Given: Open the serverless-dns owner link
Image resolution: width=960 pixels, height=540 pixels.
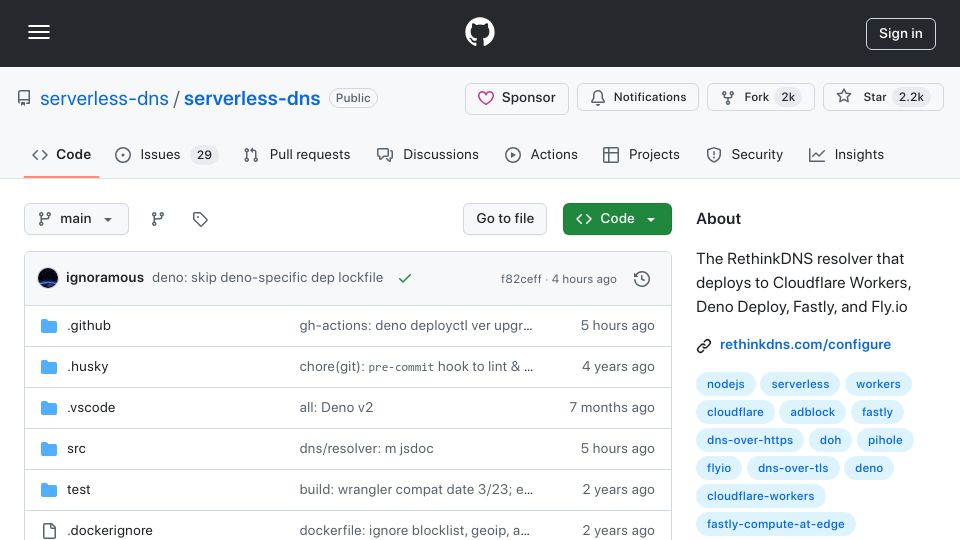Looking at the screenshot, I should pyautogui.click(x=104, y=99).
